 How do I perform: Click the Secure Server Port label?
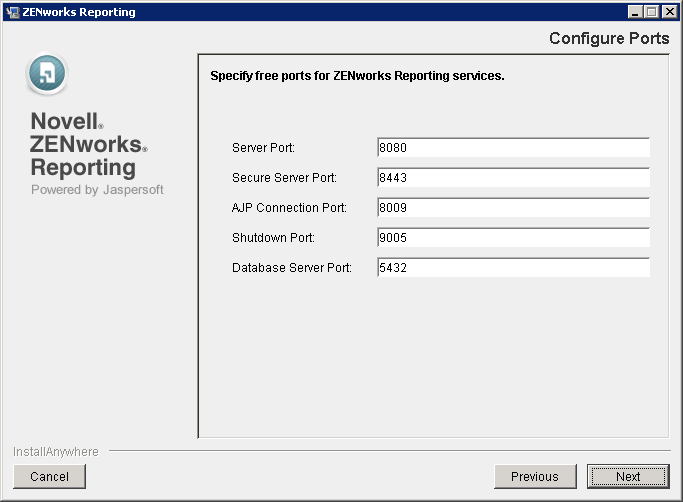tap(284, 178)
